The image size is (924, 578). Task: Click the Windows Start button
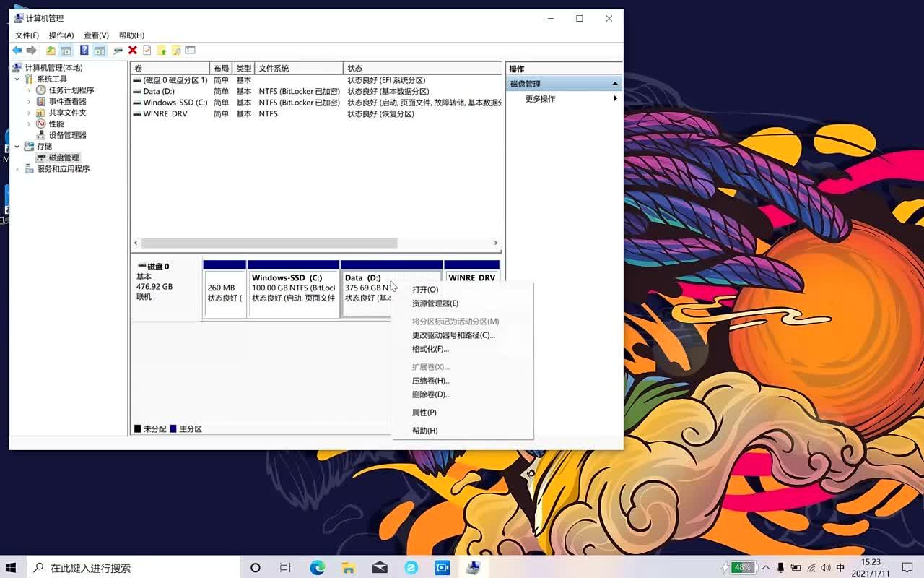(x=11, y=567)
